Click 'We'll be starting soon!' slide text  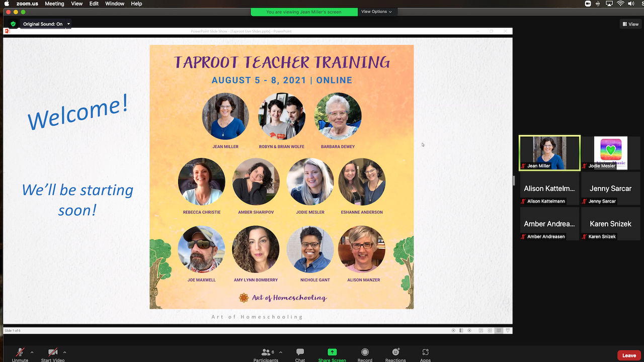tap(77, 200)
